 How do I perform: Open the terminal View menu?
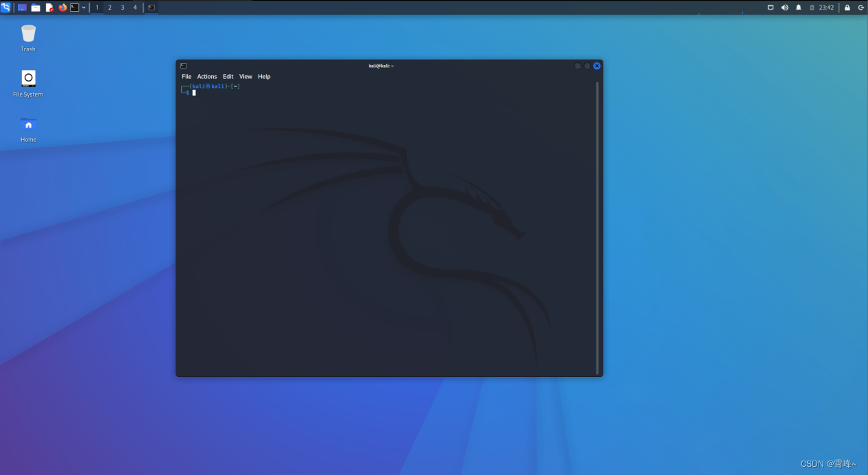pyautogui.click(x=245, y=77)
